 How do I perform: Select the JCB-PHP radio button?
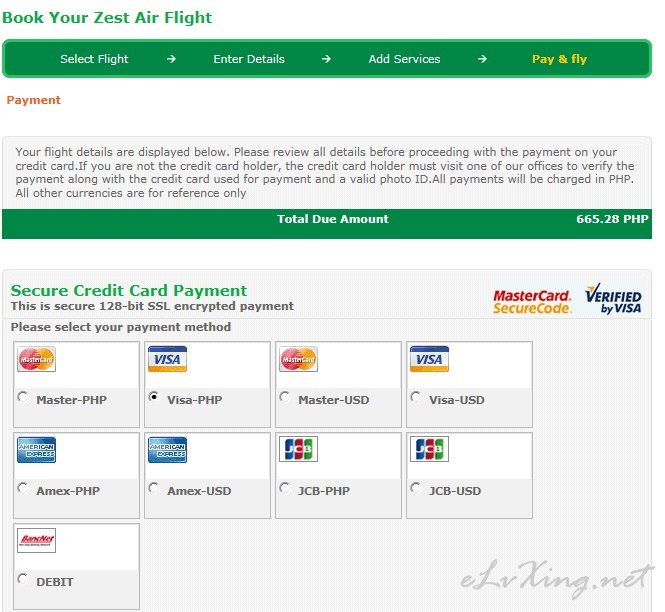click(285, 488)
